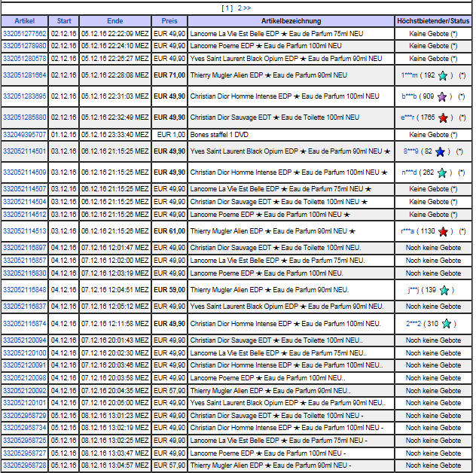This screenshot has width=476, height=473.
Task: Open item number 332051283695
Action: coord(25,96)
